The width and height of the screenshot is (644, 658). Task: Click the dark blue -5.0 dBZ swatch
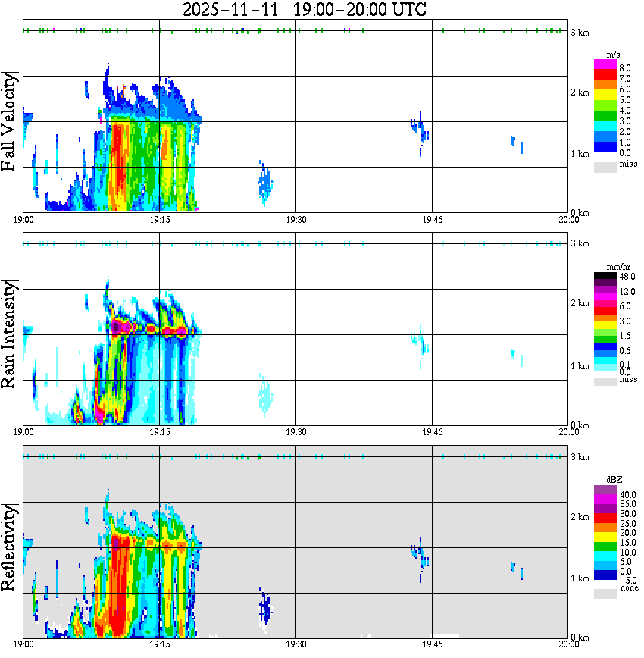[x=605, y=575]
